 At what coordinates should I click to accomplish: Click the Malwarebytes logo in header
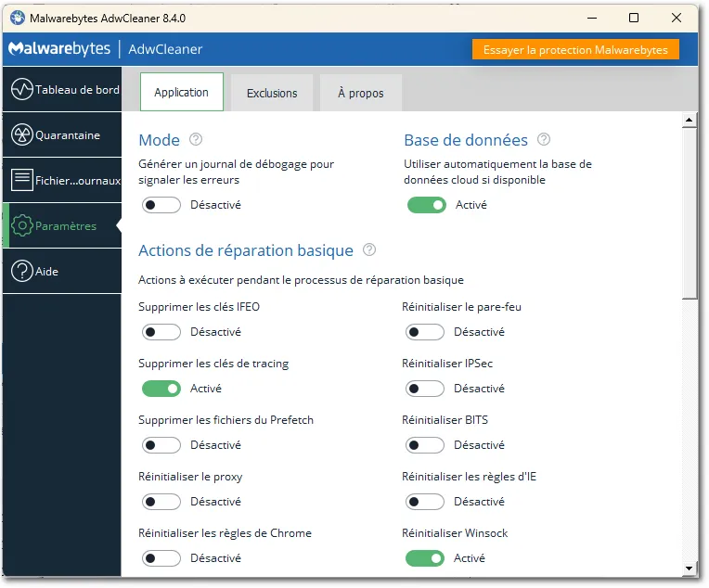point(59,49)
